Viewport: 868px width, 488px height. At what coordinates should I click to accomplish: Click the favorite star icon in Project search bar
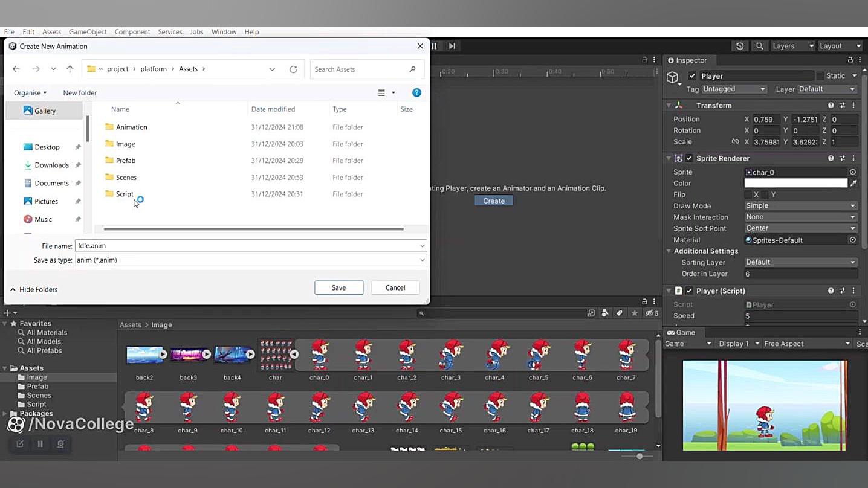[x=635, y=313]
